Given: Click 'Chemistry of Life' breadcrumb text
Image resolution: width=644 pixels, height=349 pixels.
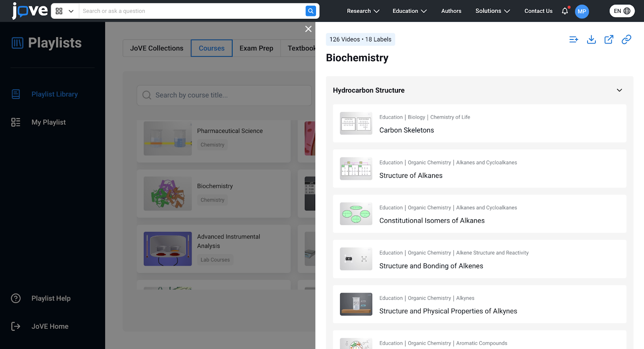Looking at the screenshot, I should click(x=450, y=117).
